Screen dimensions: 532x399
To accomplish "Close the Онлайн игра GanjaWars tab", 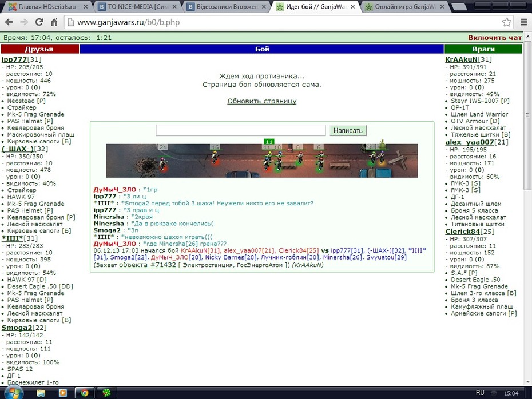I will click(x=442, y=7).
